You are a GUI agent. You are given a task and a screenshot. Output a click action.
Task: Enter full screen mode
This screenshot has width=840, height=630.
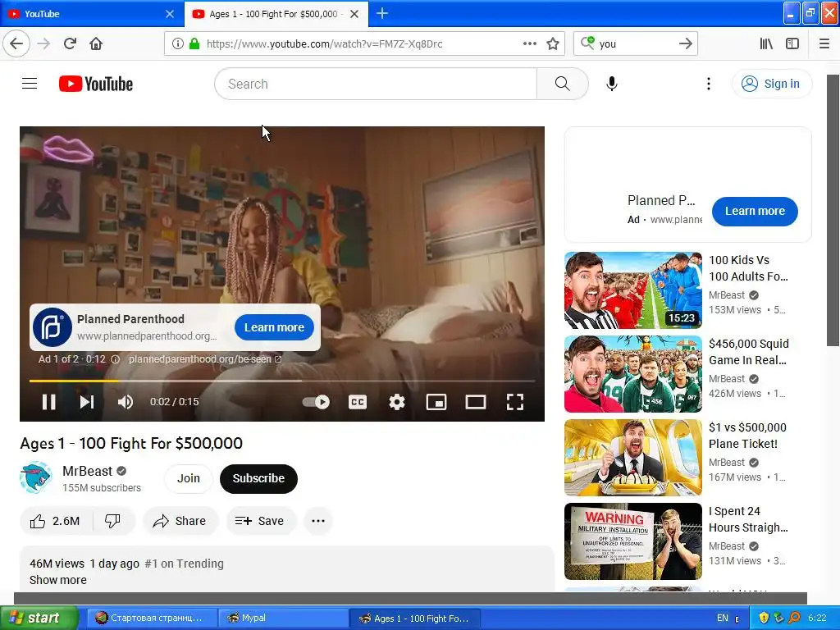[x=515, y=402]
